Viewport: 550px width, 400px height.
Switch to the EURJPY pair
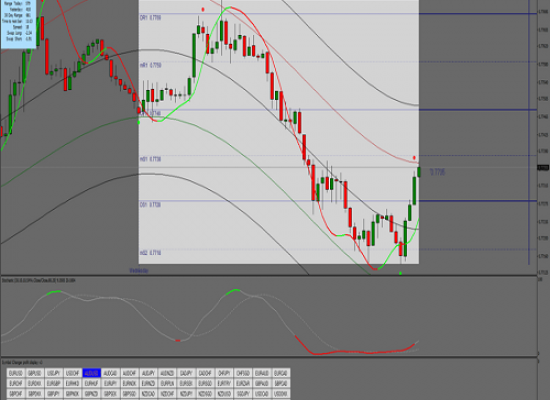pos(110,384)
